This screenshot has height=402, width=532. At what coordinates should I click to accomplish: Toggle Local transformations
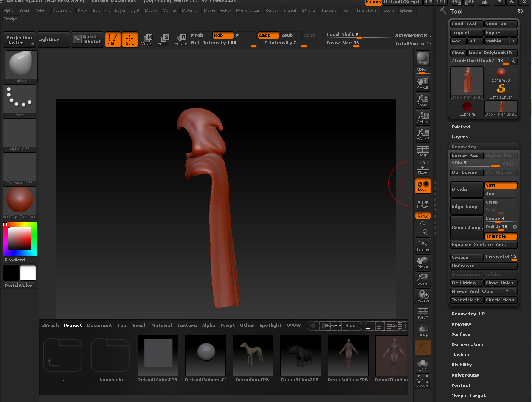(422, 186)
